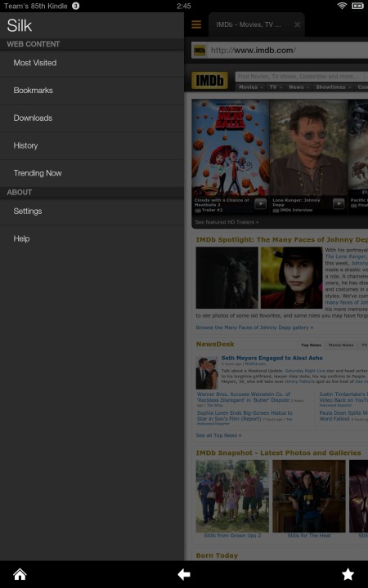368x588 pixels.
Task: Click Browse the Many Faces of Johnny Depp gallery
Action: (254, 327)
